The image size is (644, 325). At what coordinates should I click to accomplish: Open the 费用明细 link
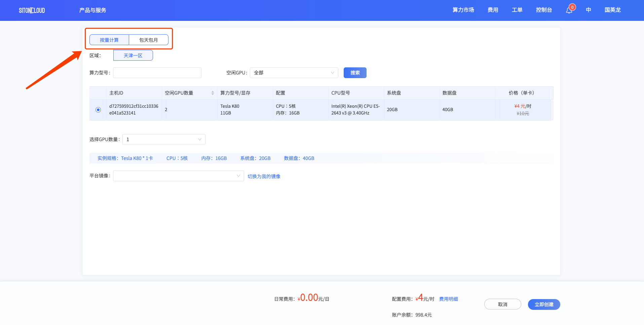449,299
